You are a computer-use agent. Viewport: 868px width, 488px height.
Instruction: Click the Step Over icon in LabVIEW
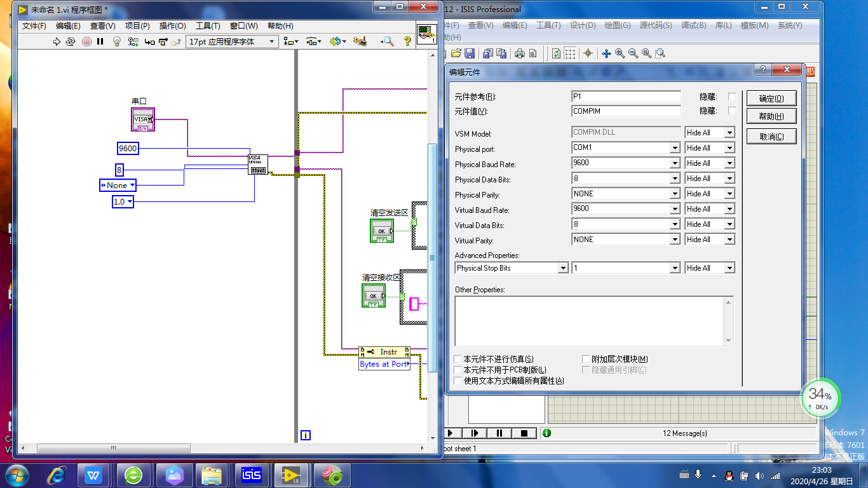coord(163,41)
